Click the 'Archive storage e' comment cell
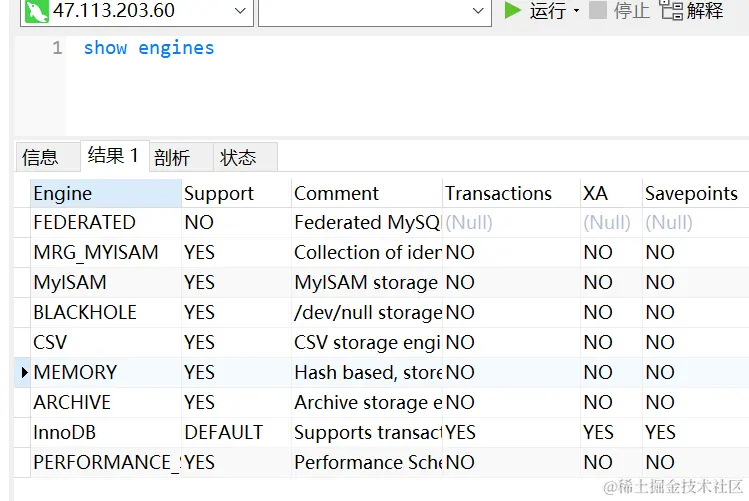Viewport: 749px width, 501px height. tap(366, 403)
